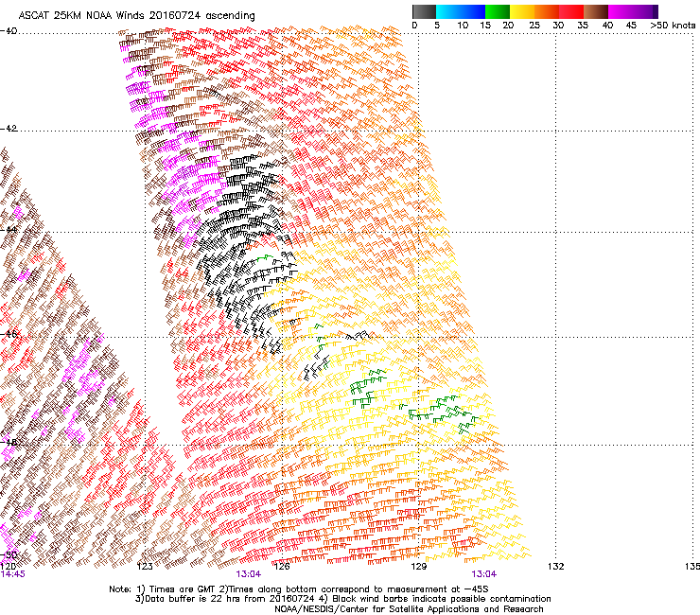Image resolution: width=700 pixels, height=615 pixels.
Task: Click the cyan-blue 5-15 knots legend swatch
Action: pyautogui.click(x=461, y=11)
